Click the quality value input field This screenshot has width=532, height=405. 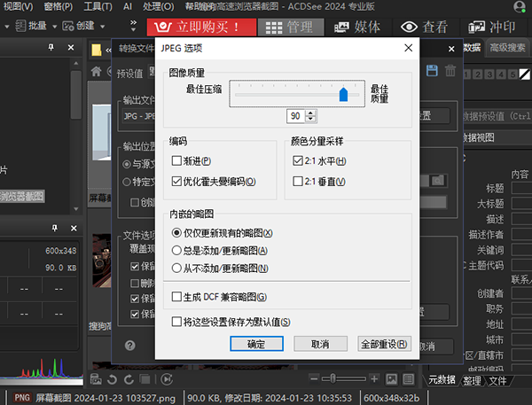pos(296,116)
